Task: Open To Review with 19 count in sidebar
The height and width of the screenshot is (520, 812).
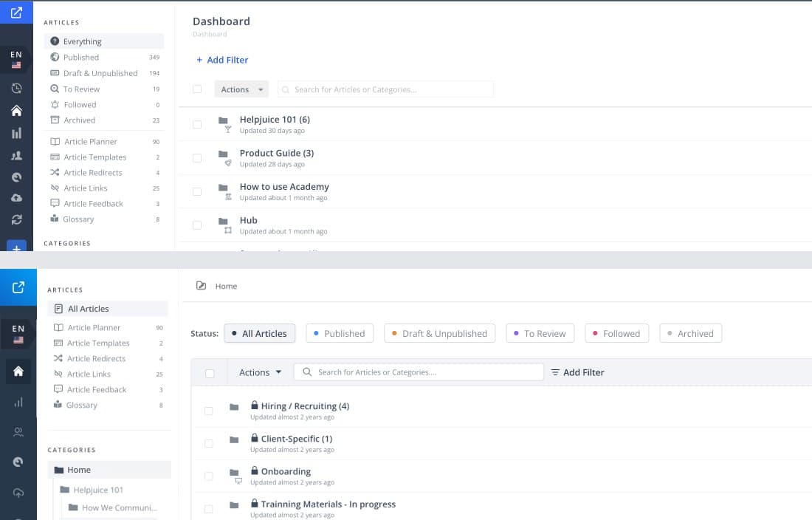Action: [104, 89]
